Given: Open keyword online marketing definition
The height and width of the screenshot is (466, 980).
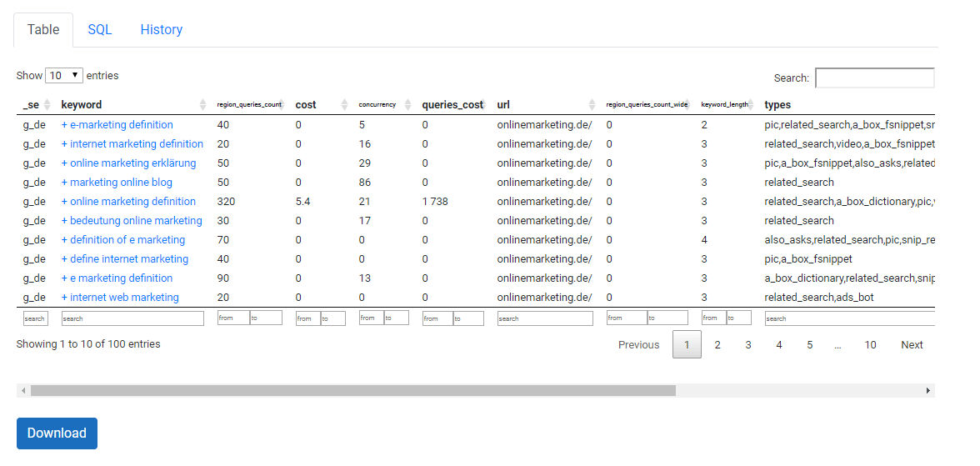Looking at the screenshot, I should [x=128, y=202].
